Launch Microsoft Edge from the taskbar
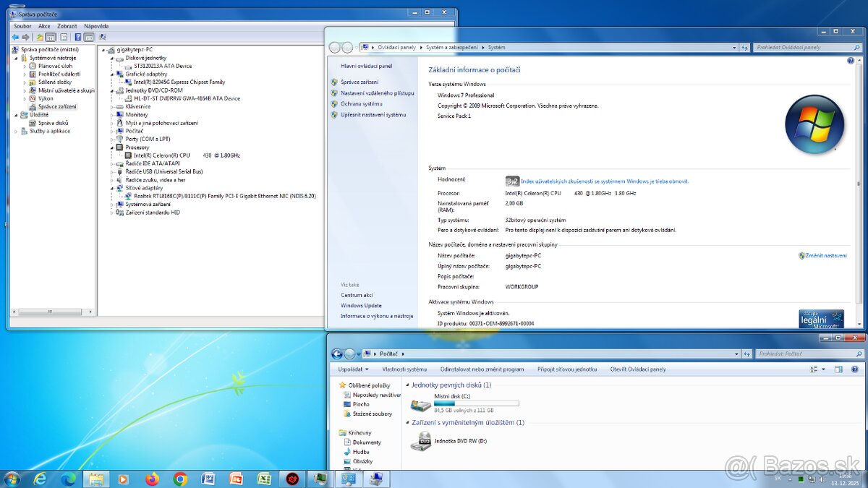 (68, 479)
